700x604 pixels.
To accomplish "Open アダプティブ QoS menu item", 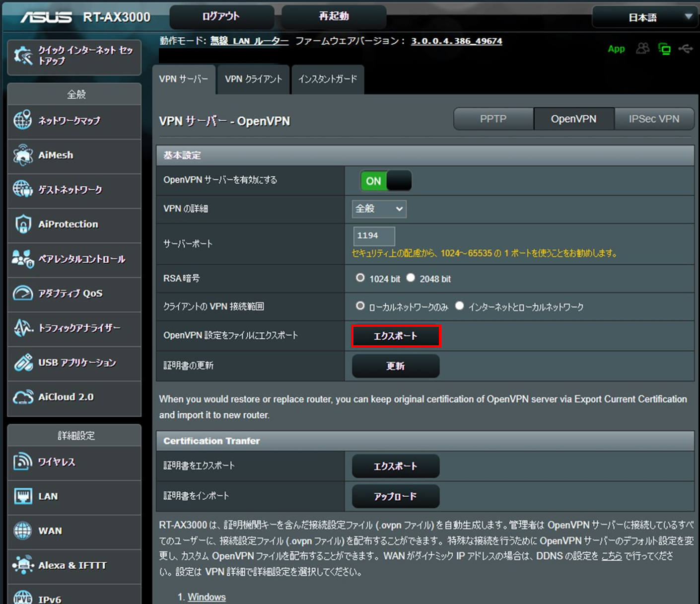I will 74,295.
